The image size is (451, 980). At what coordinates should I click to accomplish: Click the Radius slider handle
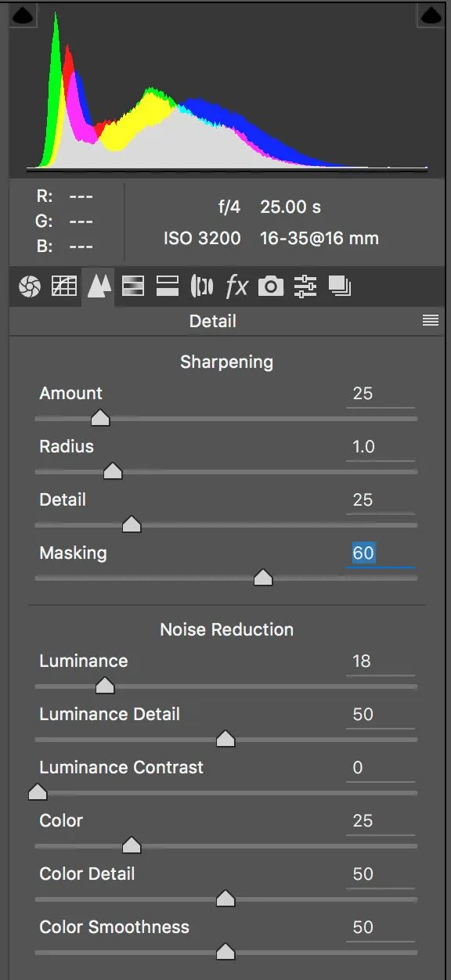click(113, 472)
